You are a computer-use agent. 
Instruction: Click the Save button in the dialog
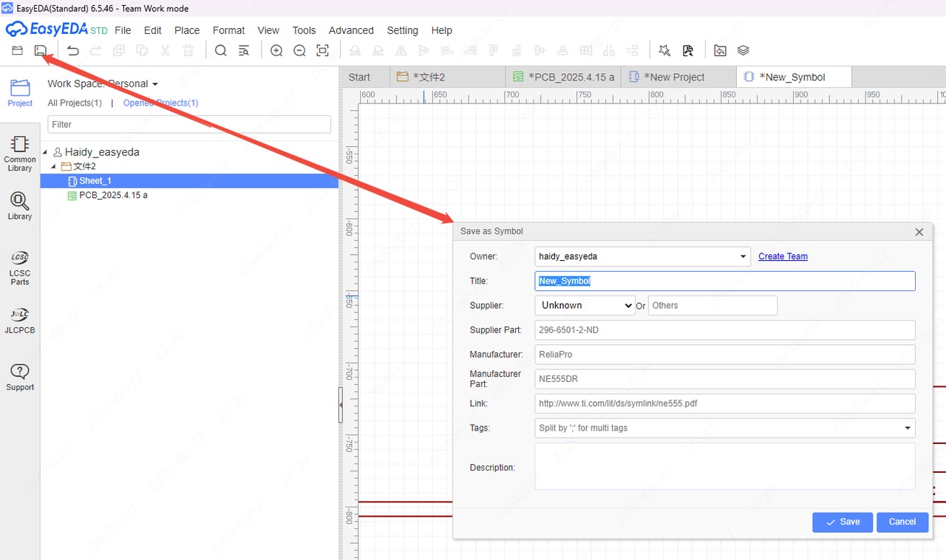pyautogui.click(x=842, y=522)
